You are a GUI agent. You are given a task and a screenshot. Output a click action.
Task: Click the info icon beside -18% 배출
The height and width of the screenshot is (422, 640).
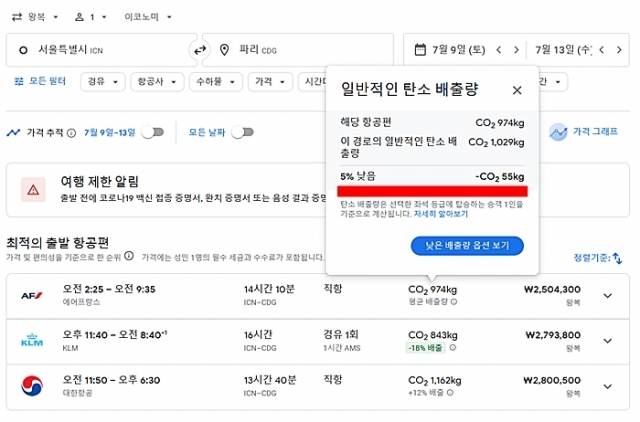pos(453,348)
